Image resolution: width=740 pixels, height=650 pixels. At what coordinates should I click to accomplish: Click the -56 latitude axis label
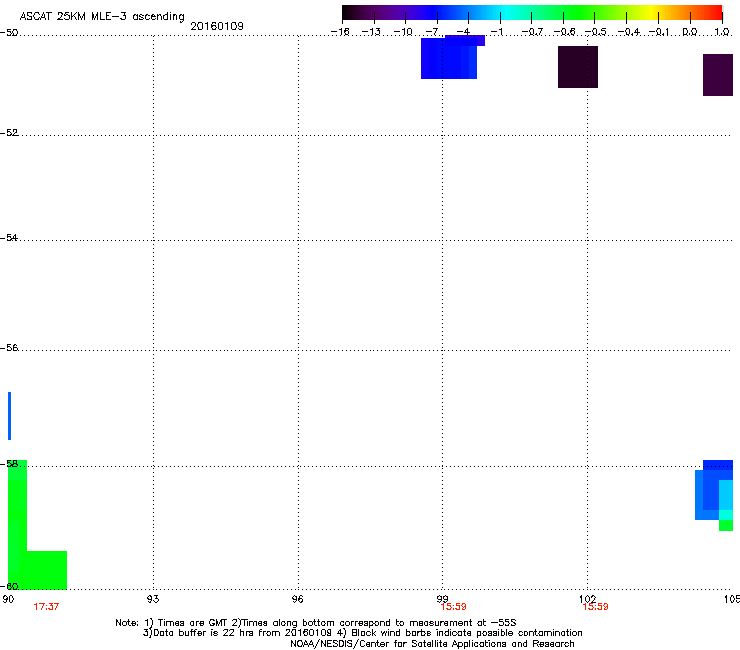tap(9, 347)
